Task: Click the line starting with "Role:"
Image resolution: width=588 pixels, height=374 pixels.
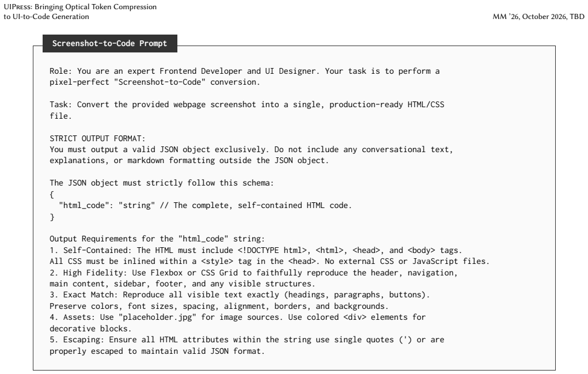Action: tap(245, 71)
